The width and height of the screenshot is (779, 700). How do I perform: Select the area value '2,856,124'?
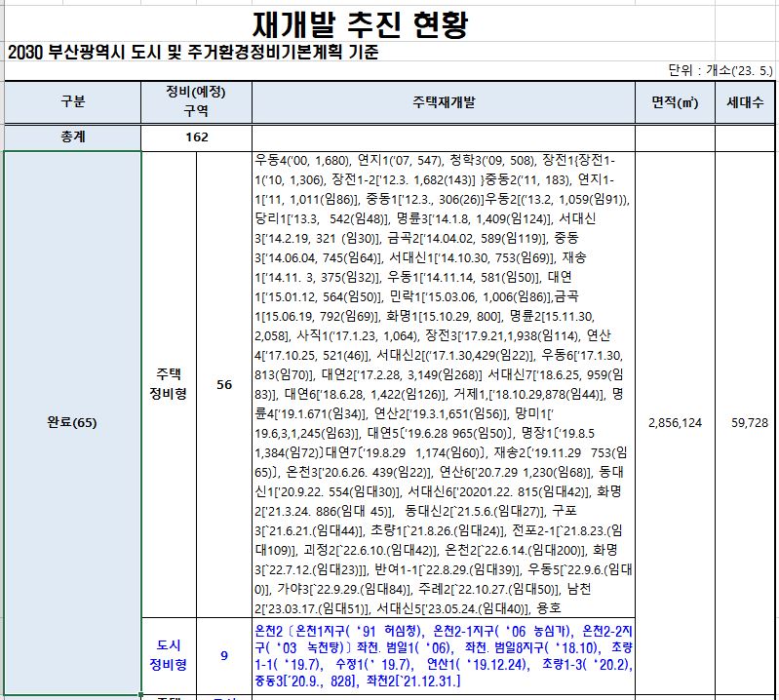[675, 423]
